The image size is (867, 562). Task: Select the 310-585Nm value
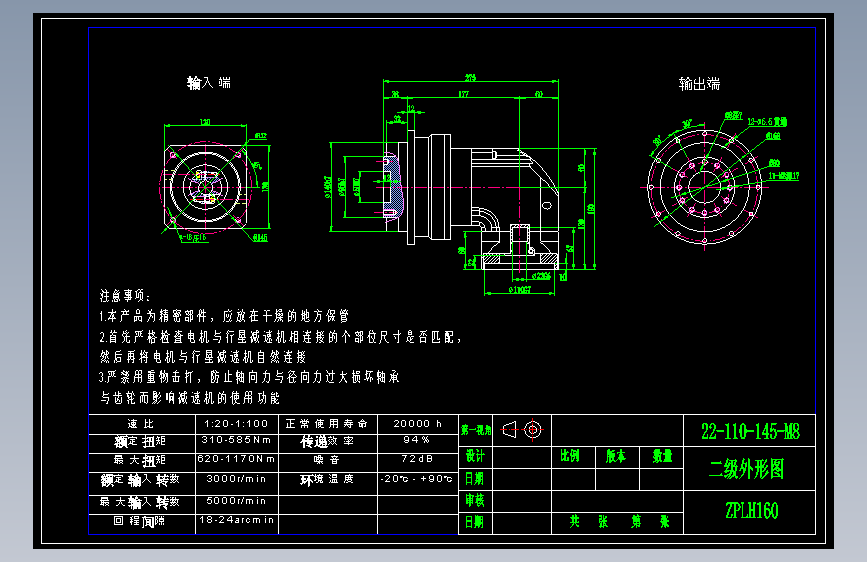tap(237, 440)
